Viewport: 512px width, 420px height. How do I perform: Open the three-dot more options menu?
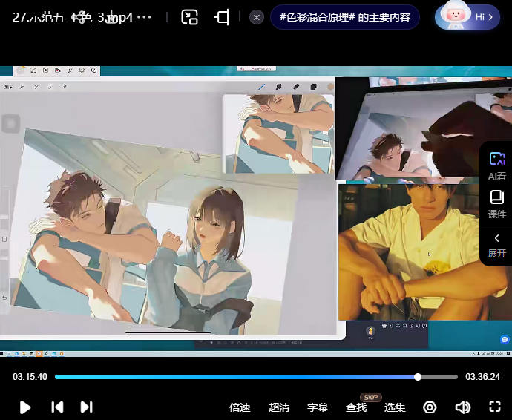145,17
